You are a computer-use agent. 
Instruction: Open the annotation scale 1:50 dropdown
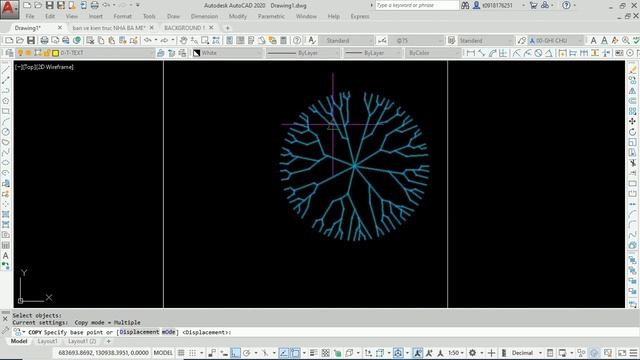(456, 353)
